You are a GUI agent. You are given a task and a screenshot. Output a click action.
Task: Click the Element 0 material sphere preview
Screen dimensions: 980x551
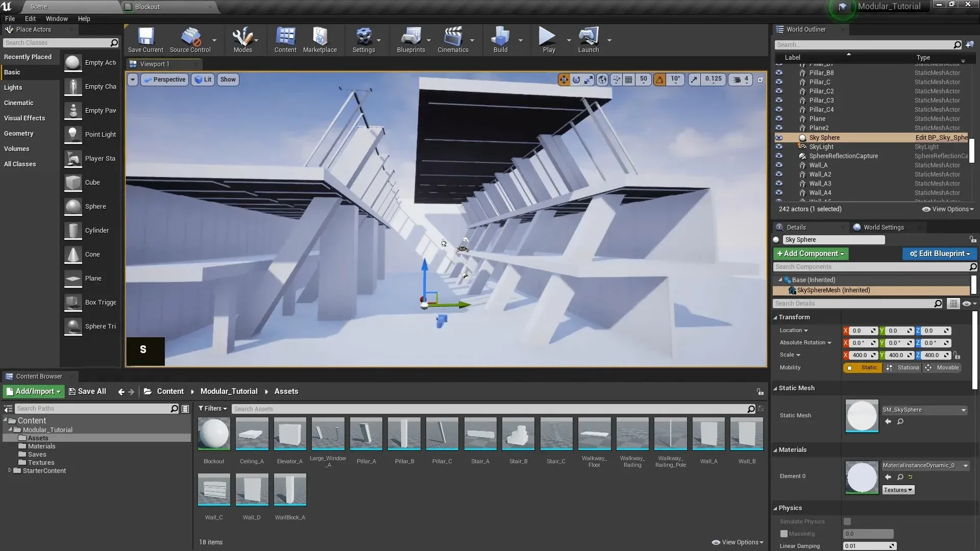862,478
